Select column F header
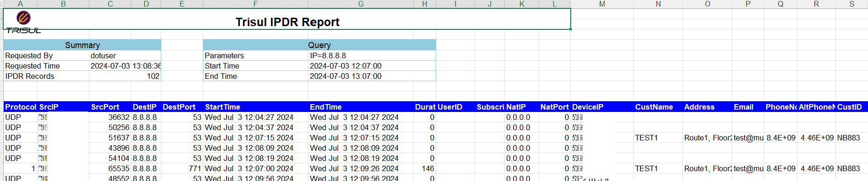Screen dimensions: 868x181 coord(255,4)
